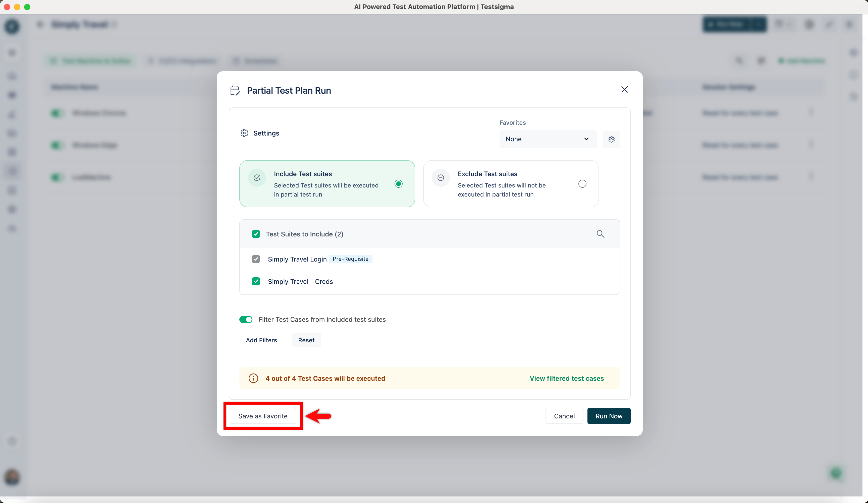
Task: Click the search icon in Test Suites header
Action: point(600,234)
